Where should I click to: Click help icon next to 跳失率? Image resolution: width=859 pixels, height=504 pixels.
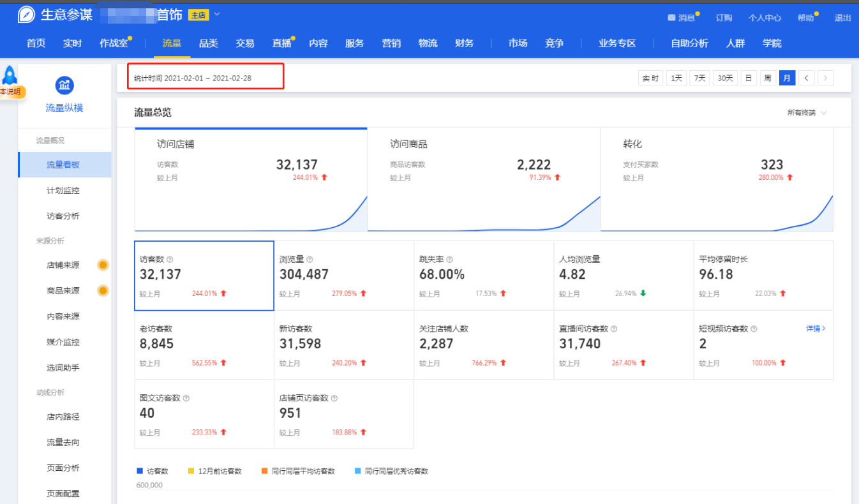[x=449, y=260]
